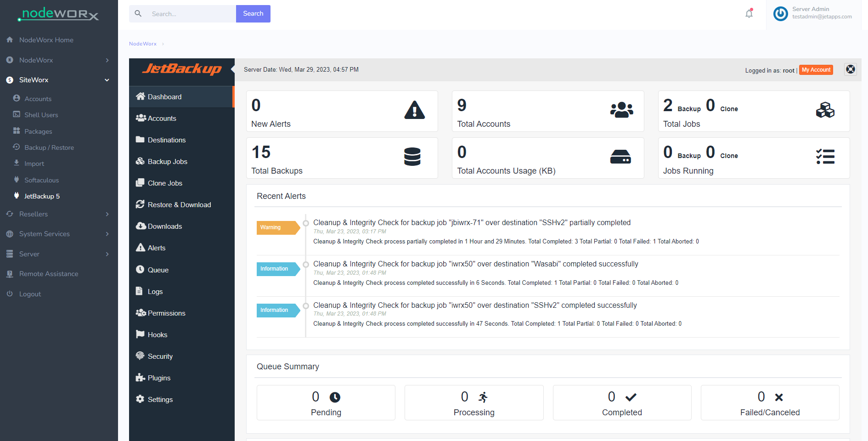Click the Total Backups count 15

click(261, 152)
